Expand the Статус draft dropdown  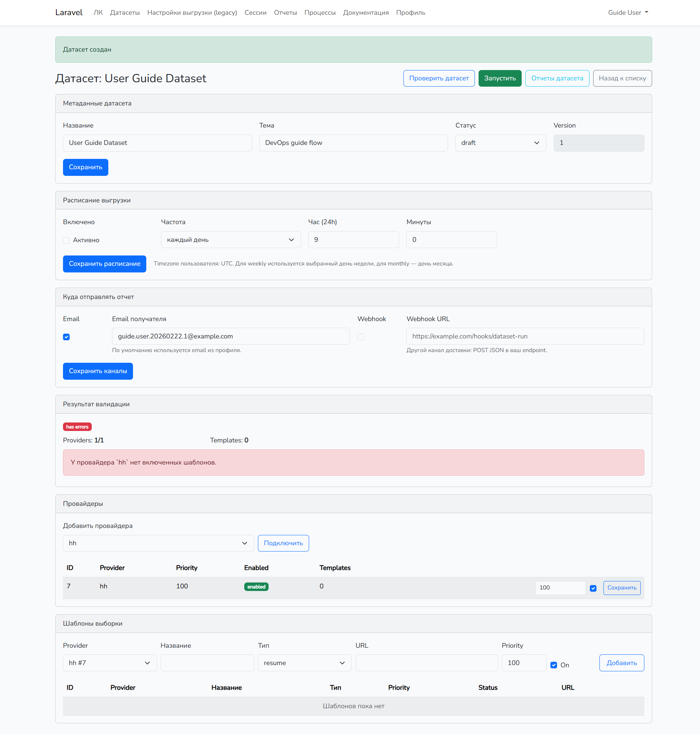coord(500,143)
